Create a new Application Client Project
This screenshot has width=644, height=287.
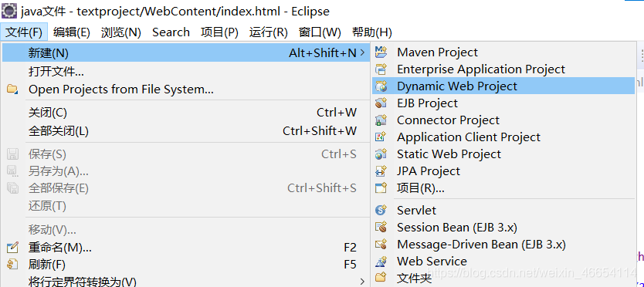(503, 137)
